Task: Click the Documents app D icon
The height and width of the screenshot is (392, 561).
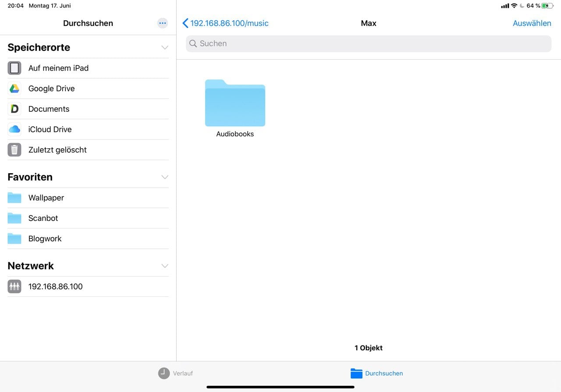Action: [x=14, y=109]
